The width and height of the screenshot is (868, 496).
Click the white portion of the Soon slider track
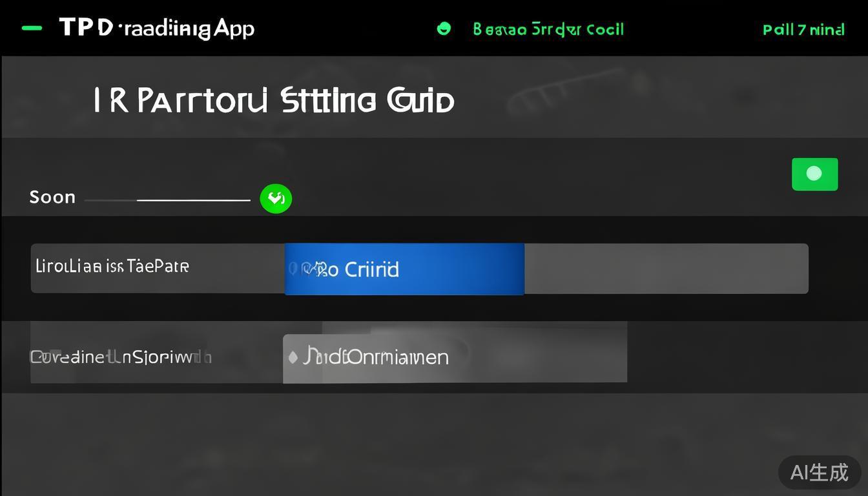point(194,200)
